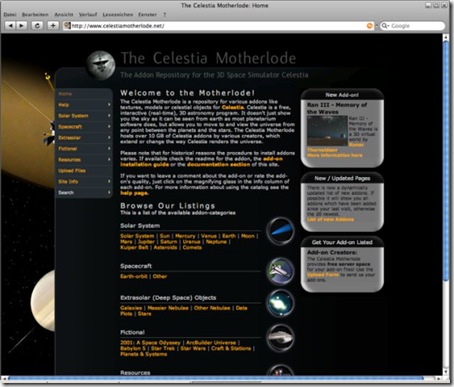Open the Kuiper Belt listing link
Image resolution: width=454 pixels, height=387 pixels.
(x=134, y=247)
